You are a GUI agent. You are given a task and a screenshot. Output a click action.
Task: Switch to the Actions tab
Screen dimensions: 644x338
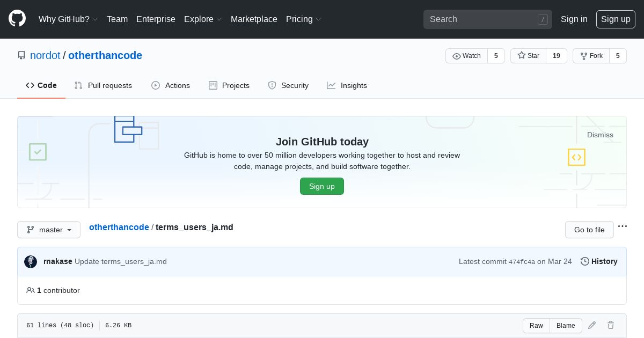click(x=171, y=85)
